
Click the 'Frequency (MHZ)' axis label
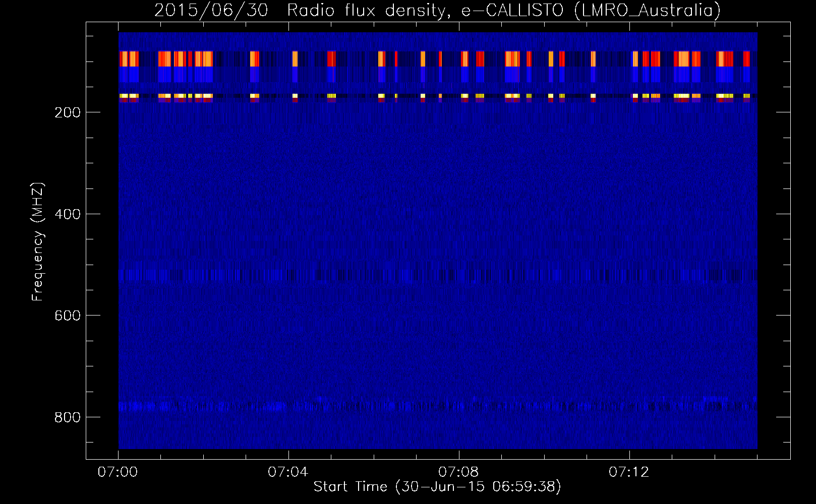click(x=38, y=242)
